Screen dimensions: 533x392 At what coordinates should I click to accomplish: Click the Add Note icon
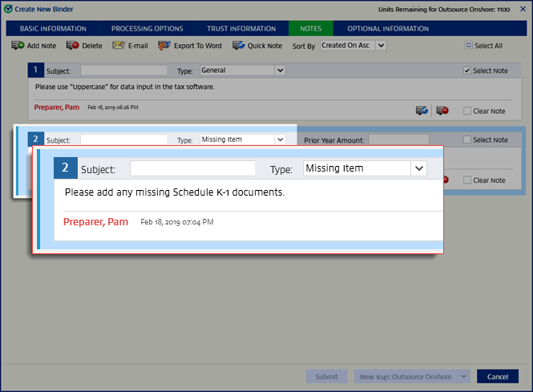click(18, 46)
